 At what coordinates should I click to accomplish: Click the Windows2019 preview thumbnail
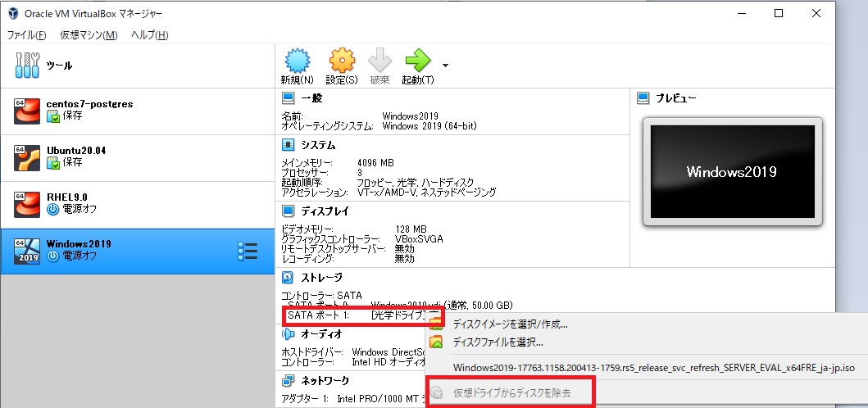pos(733,171)
